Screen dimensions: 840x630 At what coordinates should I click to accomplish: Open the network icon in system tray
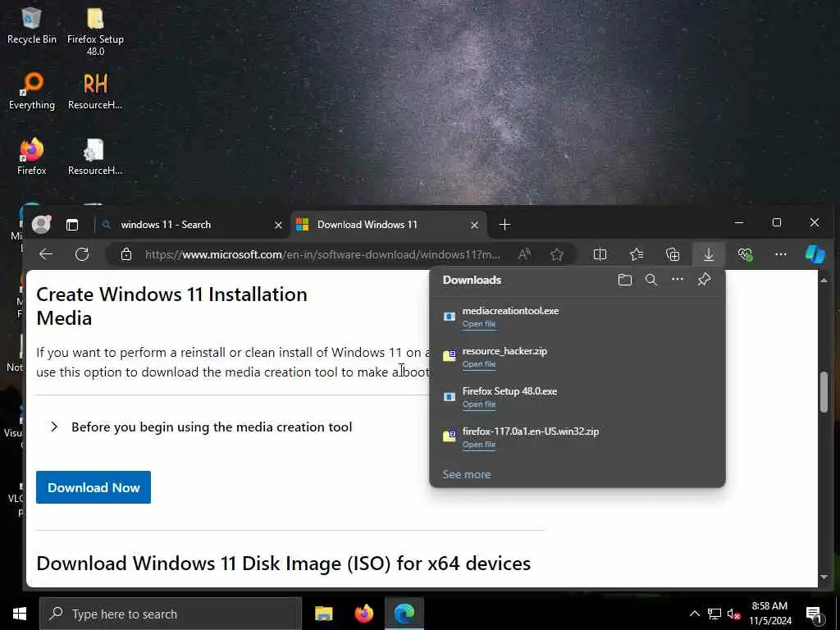714,614
